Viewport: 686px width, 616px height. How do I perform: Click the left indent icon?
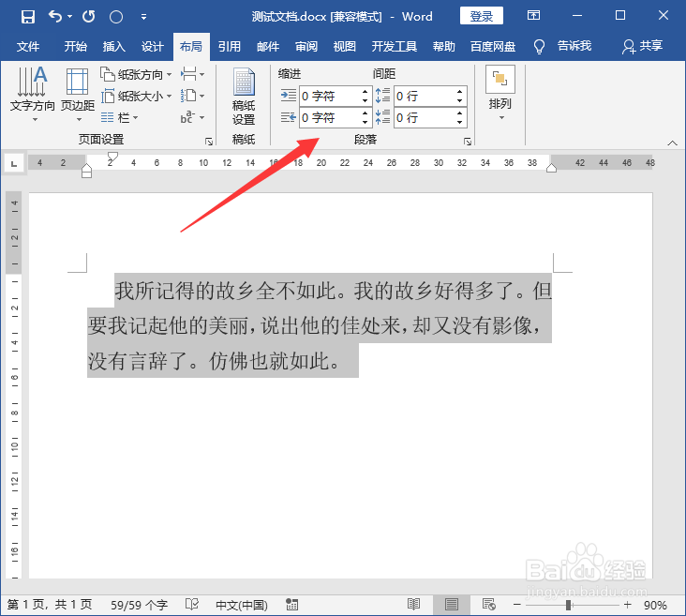[x=289, y=96]
